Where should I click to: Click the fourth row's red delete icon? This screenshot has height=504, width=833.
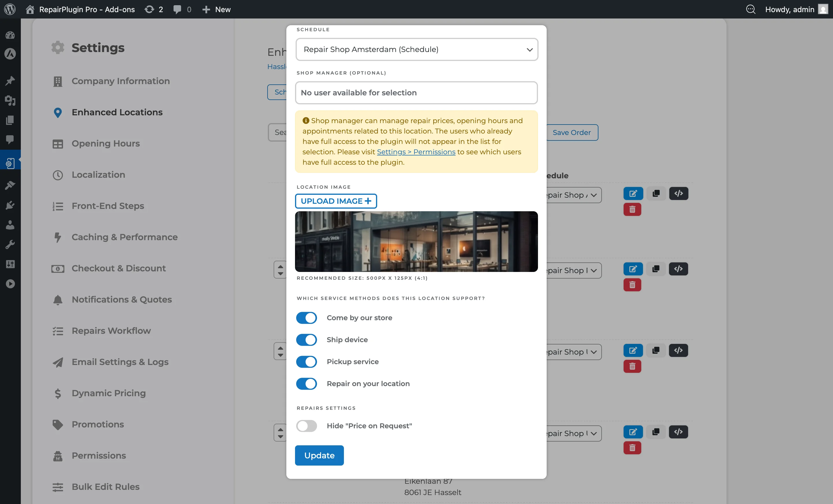633,448
